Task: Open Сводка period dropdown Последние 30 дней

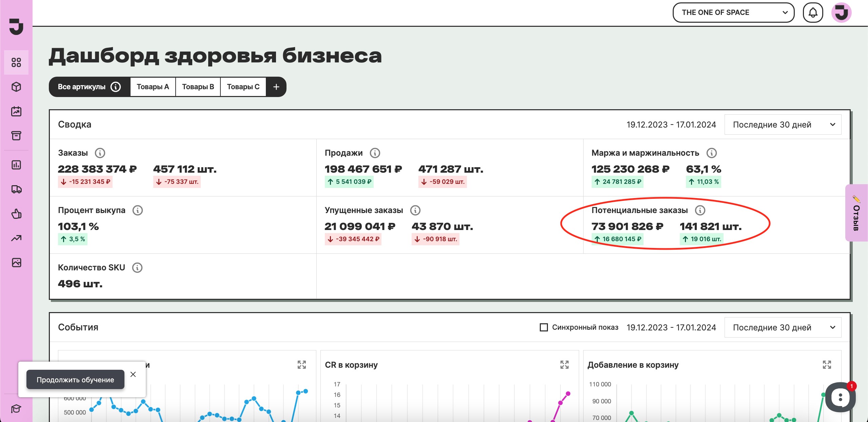Action: point(783,124)
